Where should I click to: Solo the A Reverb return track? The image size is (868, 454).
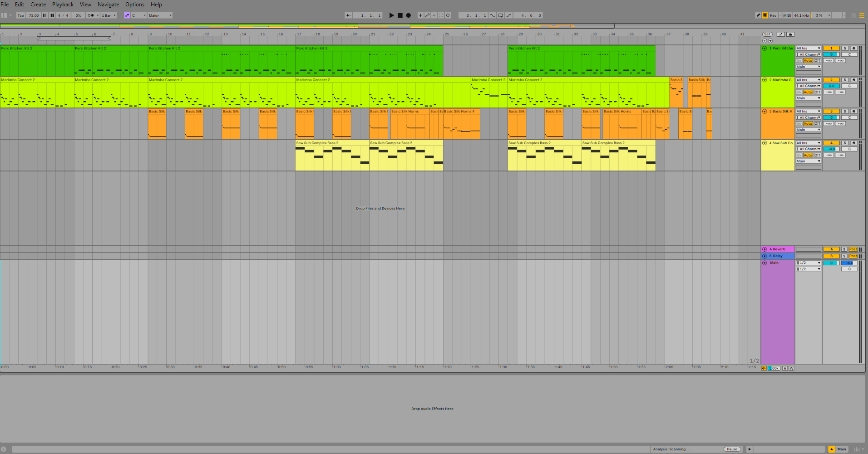[844, 249]
